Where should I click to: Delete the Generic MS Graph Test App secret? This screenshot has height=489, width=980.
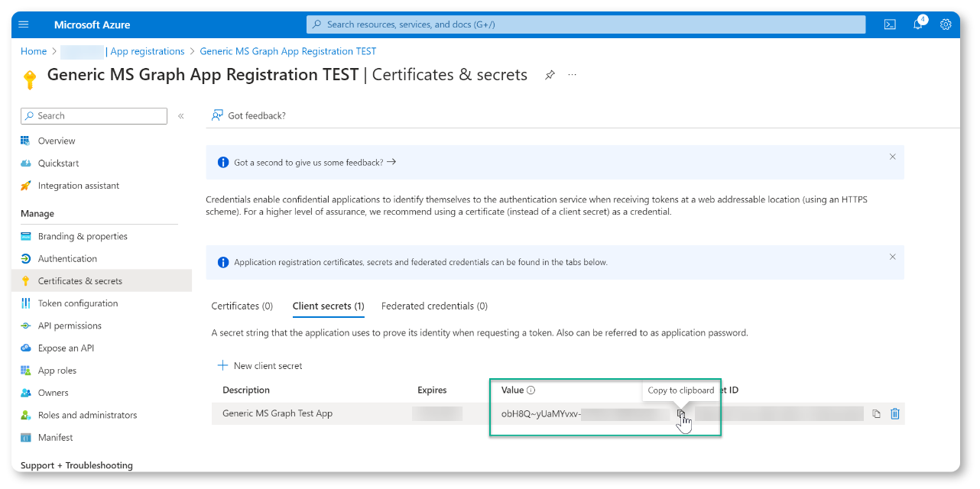(895, 414)
